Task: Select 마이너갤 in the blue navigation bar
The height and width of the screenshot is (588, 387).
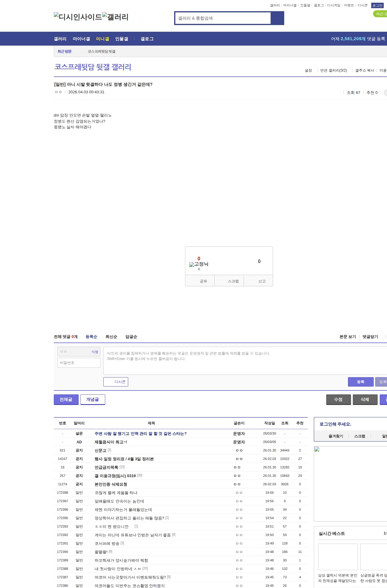Action: pyautogui.click(x=81, y=39)
